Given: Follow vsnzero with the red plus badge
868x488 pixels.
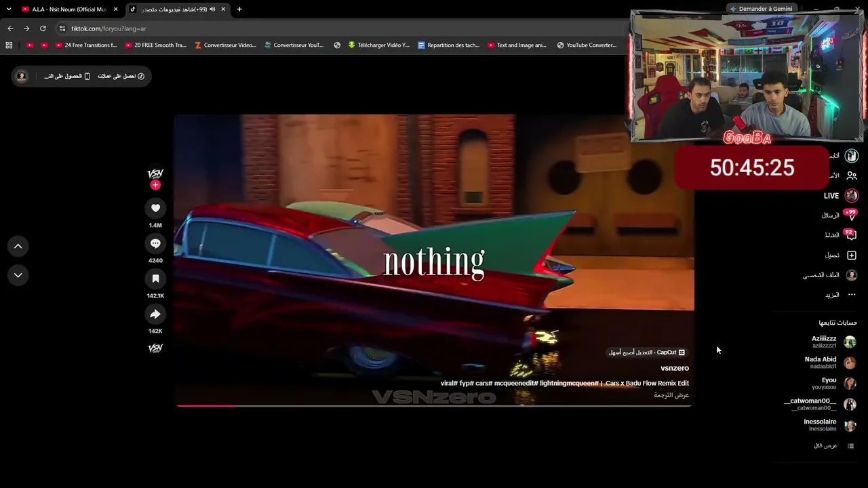Looking at the screenshot, I should [x=155, y=185].
